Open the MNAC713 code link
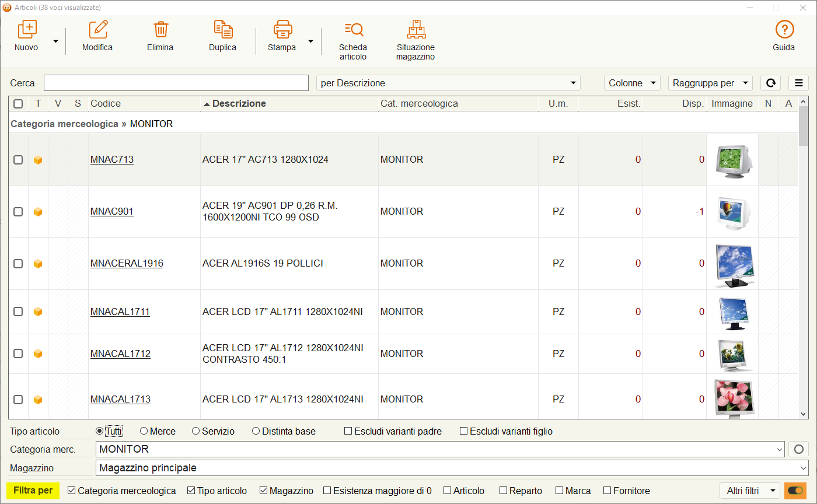This screenshot has height=504, width=817. point(112,159)
